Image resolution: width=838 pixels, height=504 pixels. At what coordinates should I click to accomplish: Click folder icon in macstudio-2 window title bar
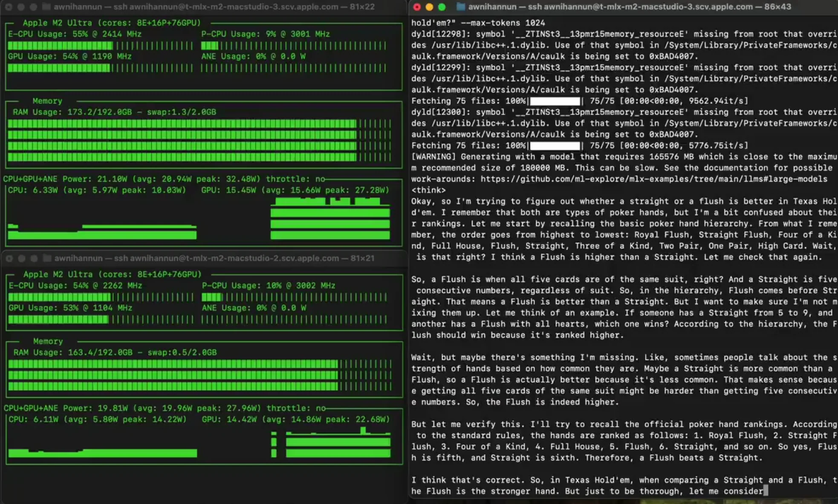[x=47, y=258]
